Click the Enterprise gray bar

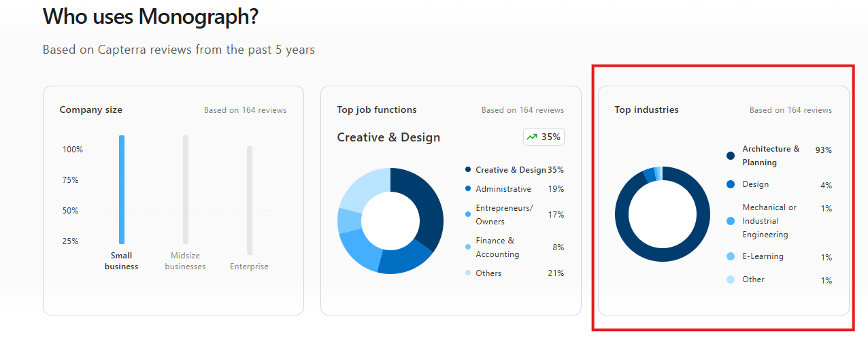coord(250,200)
